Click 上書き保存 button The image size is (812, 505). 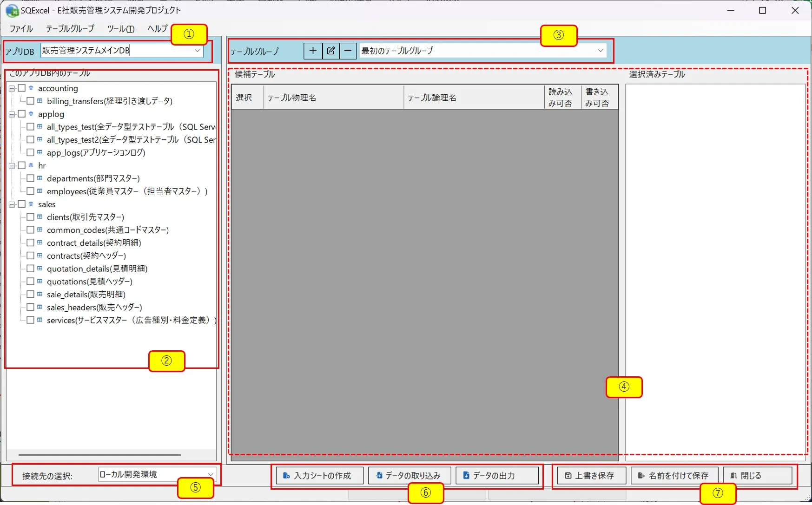[x=591, y=476]
